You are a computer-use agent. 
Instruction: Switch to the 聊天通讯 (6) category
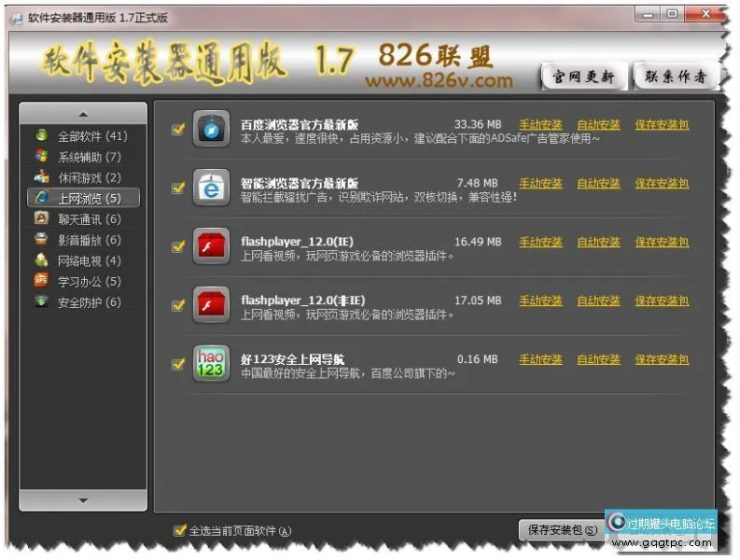tap(84, 219)
